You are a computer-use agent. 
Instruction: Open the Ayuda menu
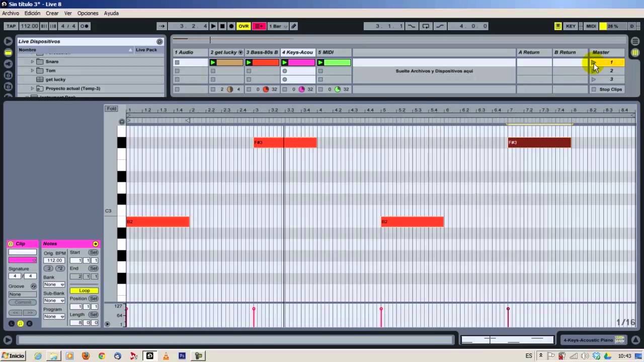pyautogui.click(x=111, y=13)
